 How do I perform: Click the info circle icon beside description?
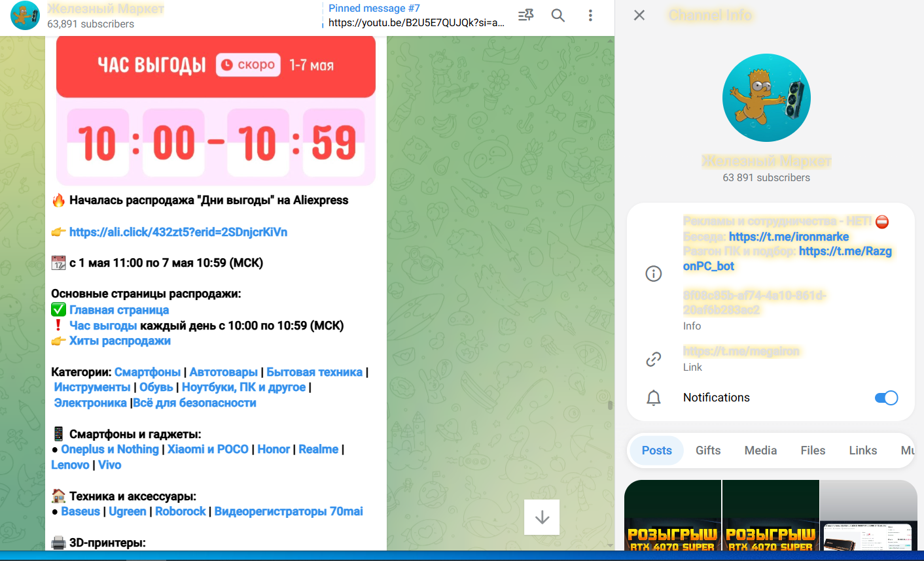tap(654, 273)
